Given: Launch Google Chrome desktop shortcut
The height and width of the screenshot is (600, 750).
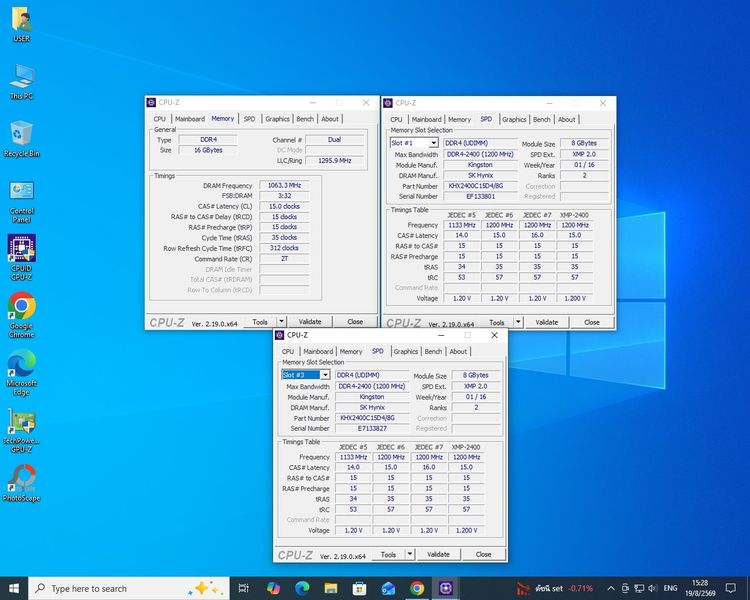Looking at the screenshot, I should point(21,315).
